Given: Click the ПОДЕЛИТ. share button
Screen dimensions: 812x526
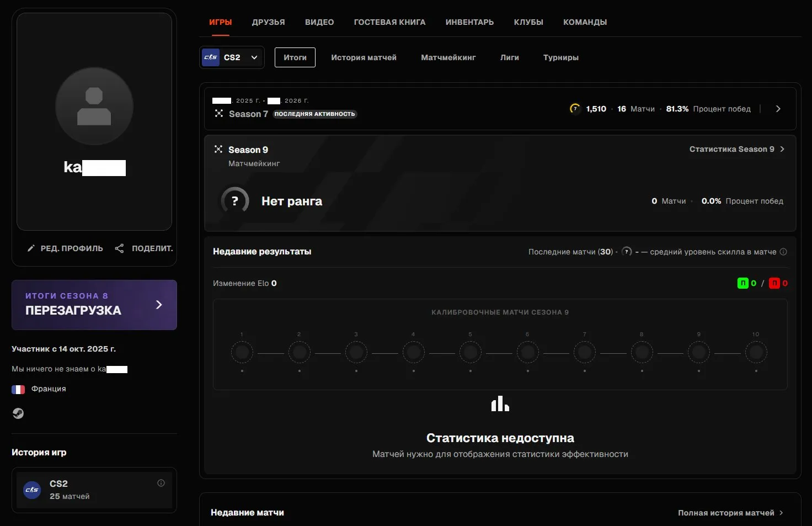Looking at the screenshot, I should (x=144, y=248).
